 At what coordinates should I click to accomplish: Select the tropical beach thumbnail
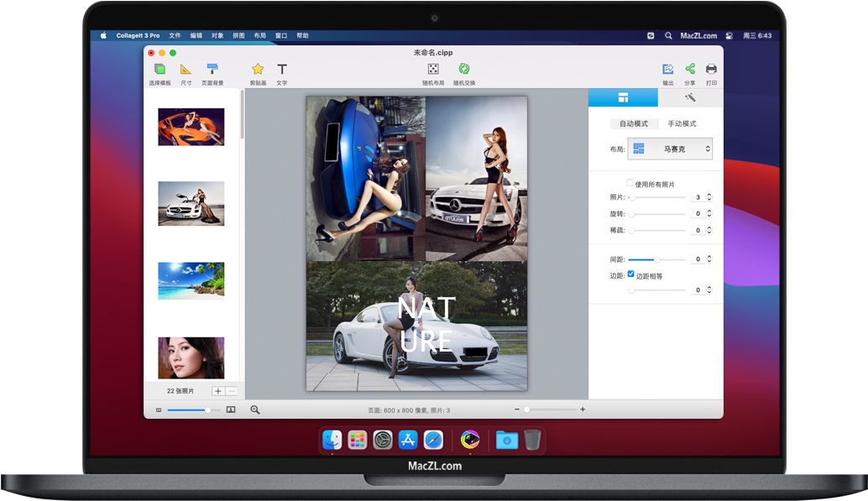tap(191, 280)
